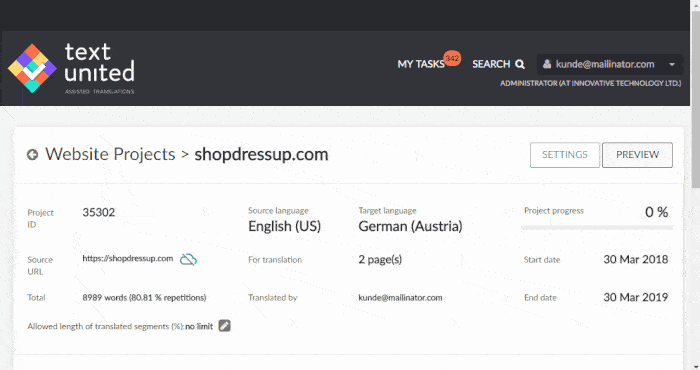This screenshot has height=370, width=700.
Task: Click the end date 30 Mar 2019
Action: pos(636,297)
